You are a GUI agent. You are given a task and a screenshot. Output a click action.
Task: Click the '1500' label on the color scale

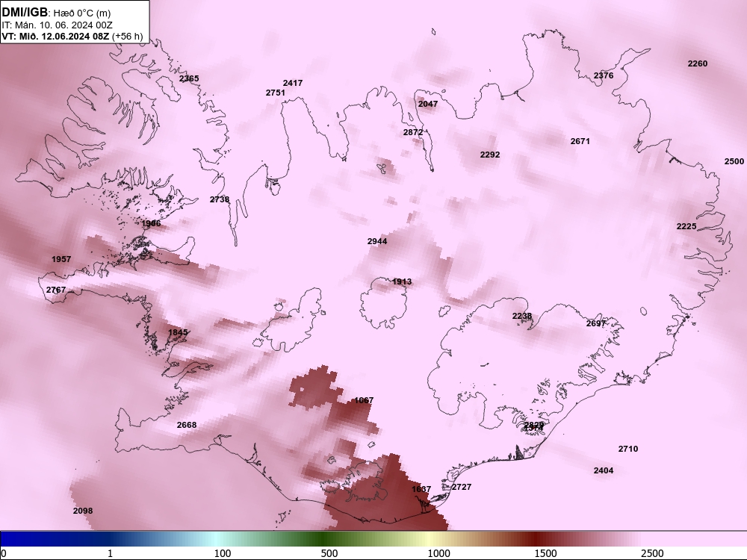545,553
